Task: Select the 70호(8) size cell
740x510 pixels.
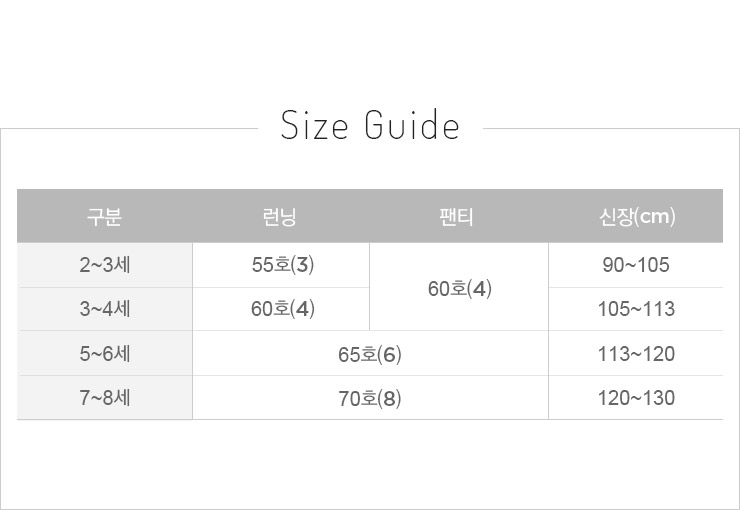Action: pyautogui.click(x=370, y=398)
